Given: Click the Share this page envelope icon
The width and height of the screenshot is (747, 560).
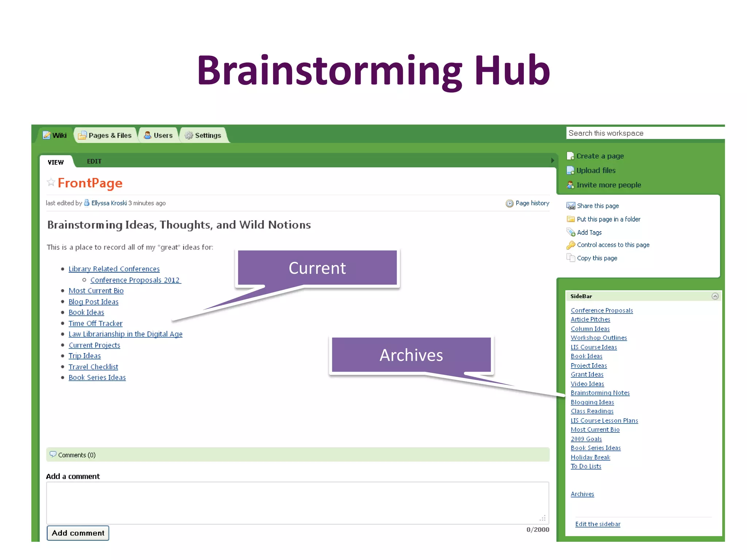Looking at the screenshot, I should point(570,206).
